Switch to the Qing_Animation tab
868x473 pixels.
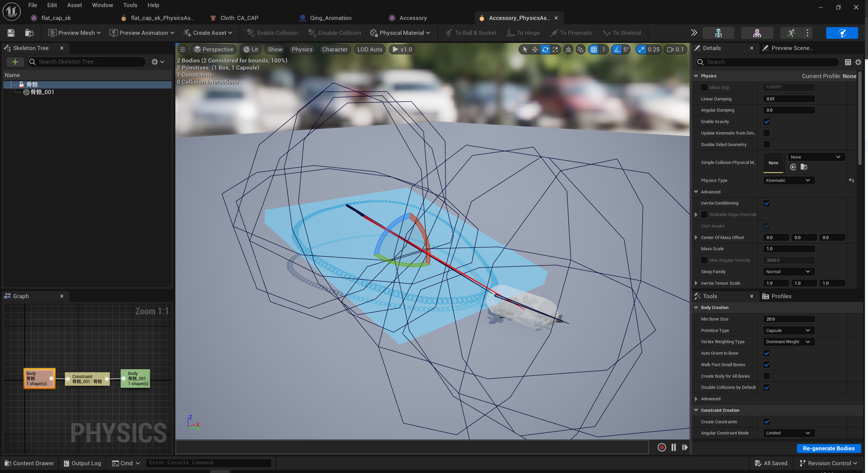pos(330,18)
